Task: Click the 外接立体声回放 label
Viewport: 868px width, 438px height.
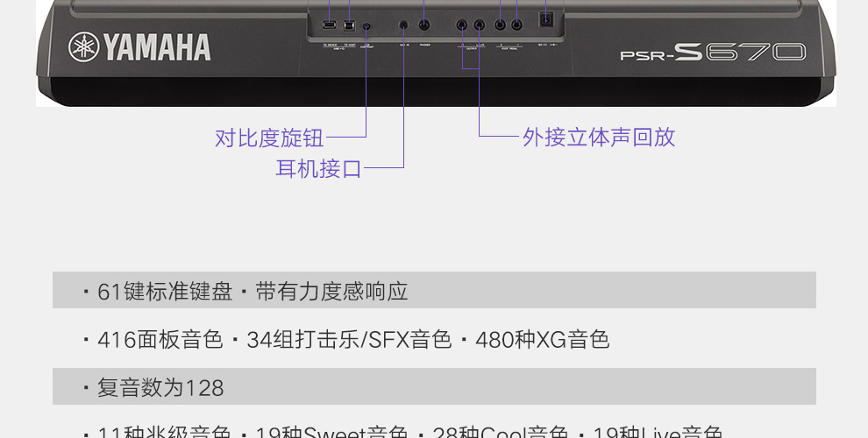Action: click(x=599, y=138)
